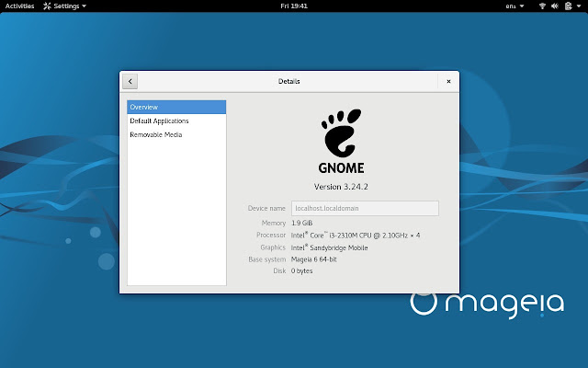Click the Version 3.24.2 text
Viewport: 588px width, 368px height.
coord(341,187)
